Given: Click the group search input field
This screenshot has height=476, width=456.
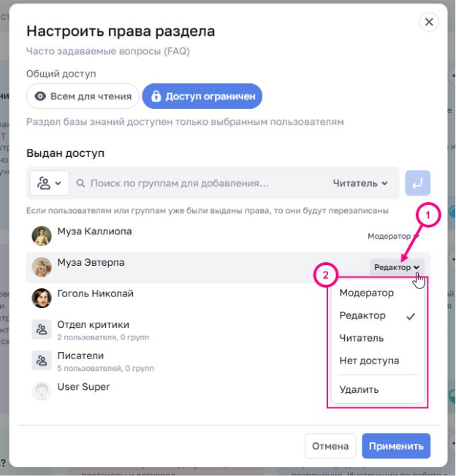Looking at the screenshot, I should pyautogui.click(x=205, y=183).
